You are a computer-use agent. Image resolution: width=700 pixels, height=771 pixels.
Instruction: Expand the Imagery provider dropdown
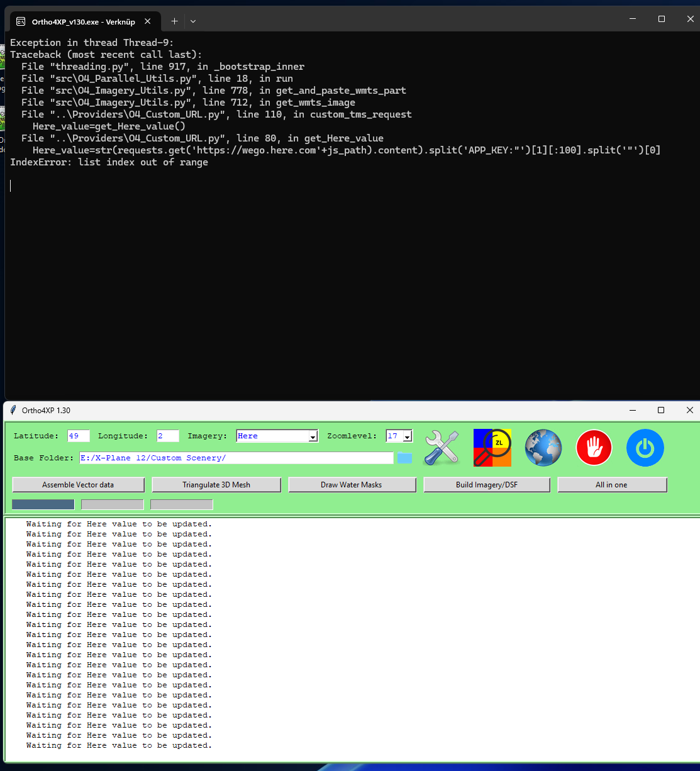tap(313, 436)
